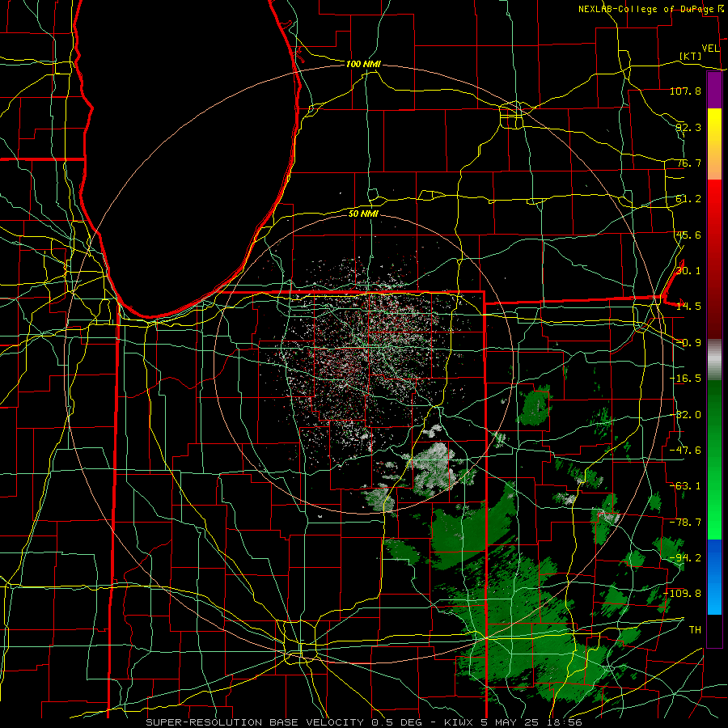
Task: Select the 14.5 velocity scale label
Action: [x=688, y=307]
